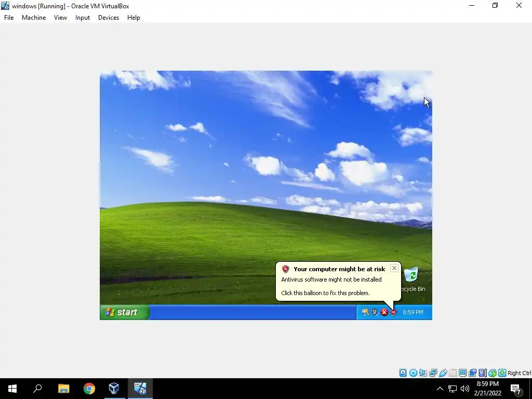532x399 pixels.
Task: Open the Machine menu
Action: (x=34, y=18)
